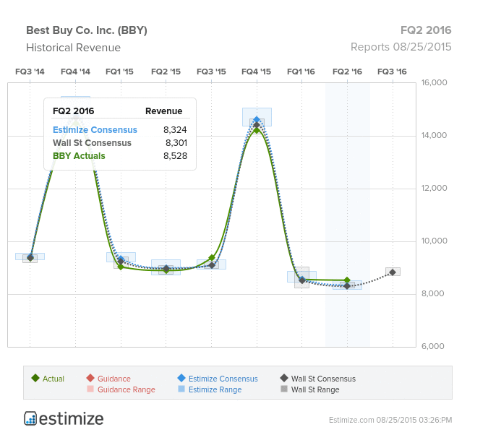
Task: Toggle the Estimize Range label in legend
Action: point(215,389)
